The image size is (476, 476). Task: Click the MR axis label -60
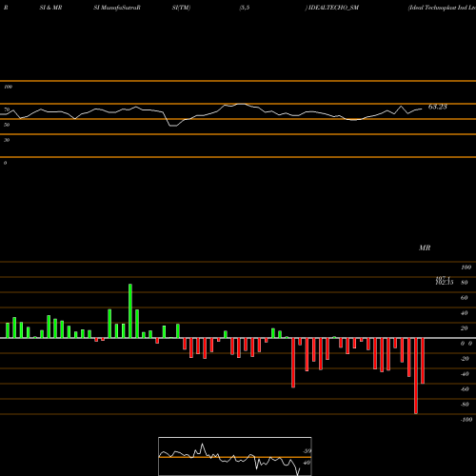465,389
